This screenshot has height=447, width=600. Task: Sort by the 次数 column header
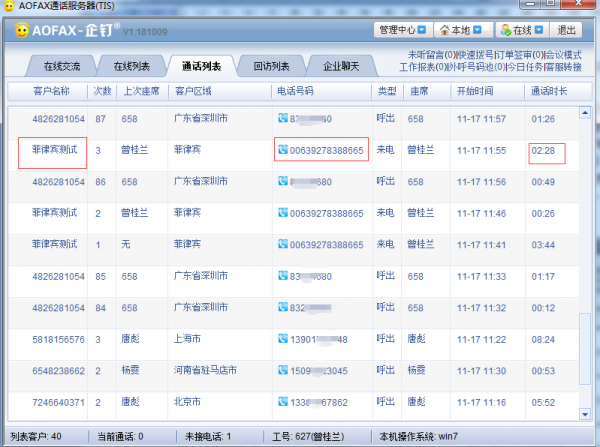click(102, 91)
